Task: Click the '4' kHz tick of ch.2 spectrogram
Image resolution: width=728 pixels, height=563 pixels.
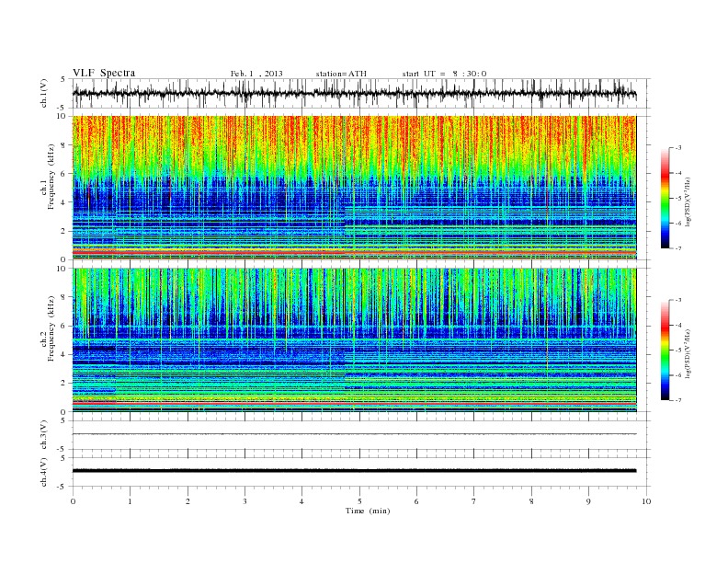Action: pos(64,354)
